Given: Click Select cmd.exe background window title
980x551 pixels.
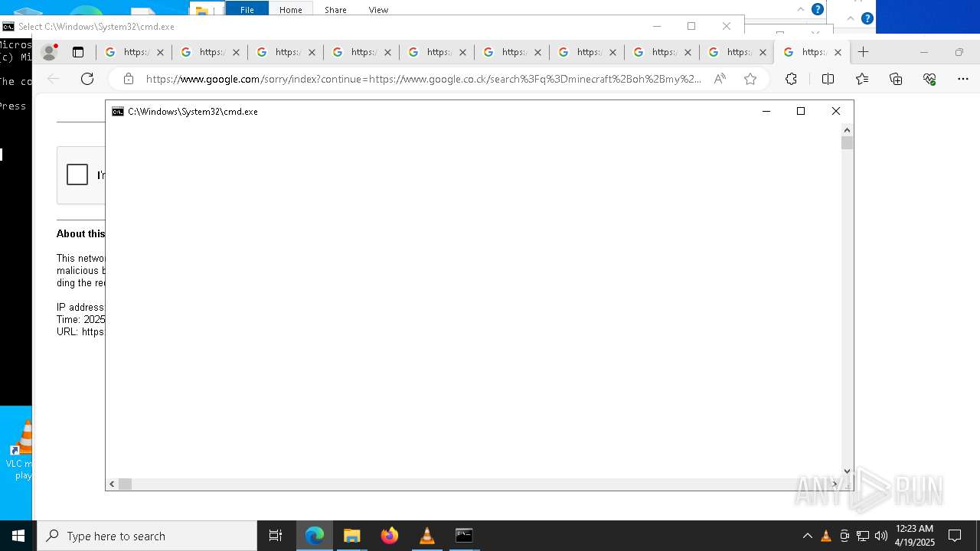Looking at the screenshot, I should click(96, 26).
